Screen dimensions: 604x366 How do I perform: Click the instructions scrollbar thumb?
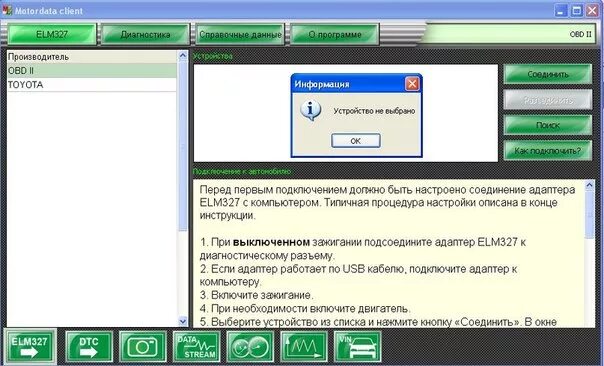point(589,215)
